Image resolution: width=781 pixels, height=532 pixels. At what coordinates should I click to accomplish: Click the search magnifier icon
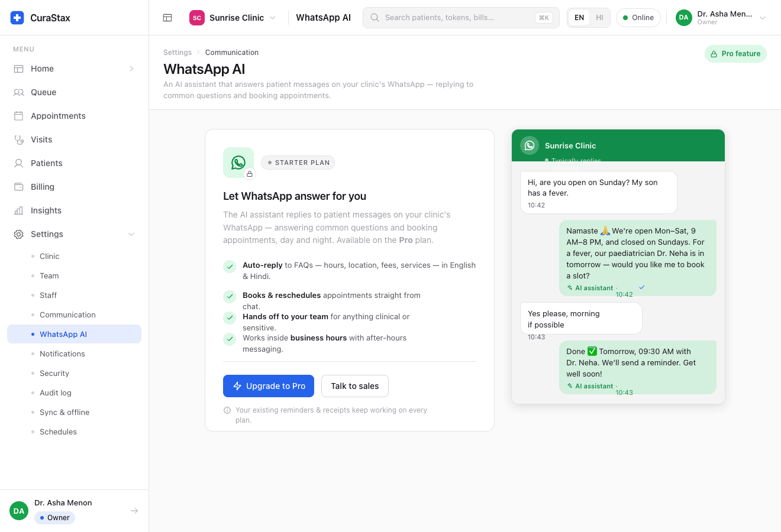(375, 18)
